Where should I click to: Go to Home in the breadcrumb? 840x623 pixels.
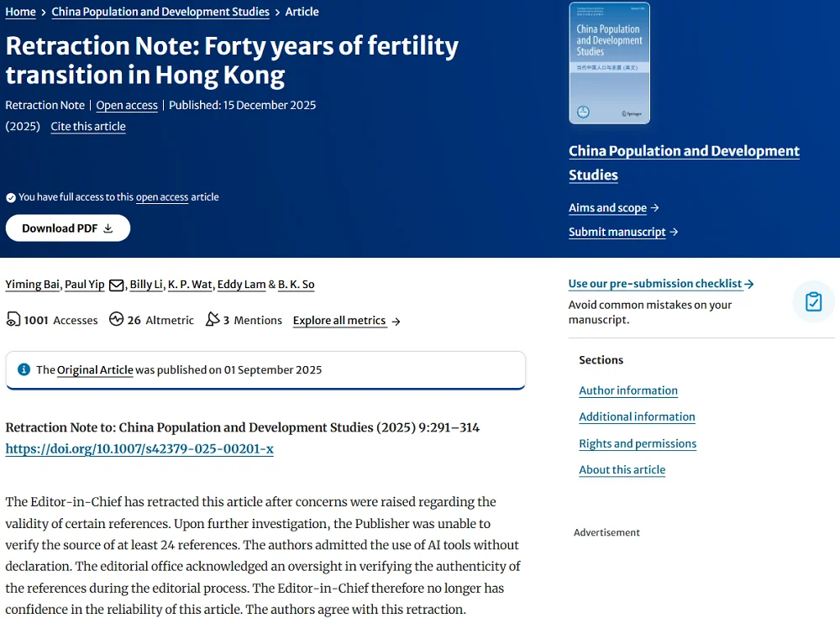(20, 12)
